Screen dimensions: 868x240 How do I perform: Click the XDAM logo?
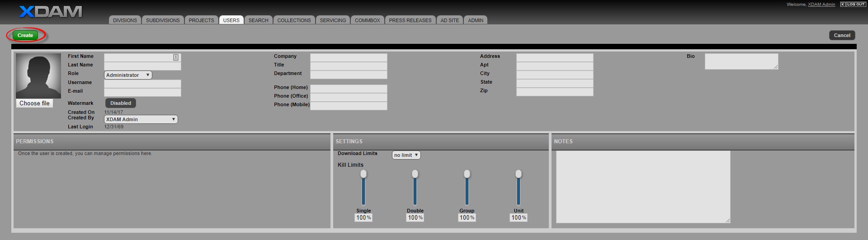coord(50,12)
